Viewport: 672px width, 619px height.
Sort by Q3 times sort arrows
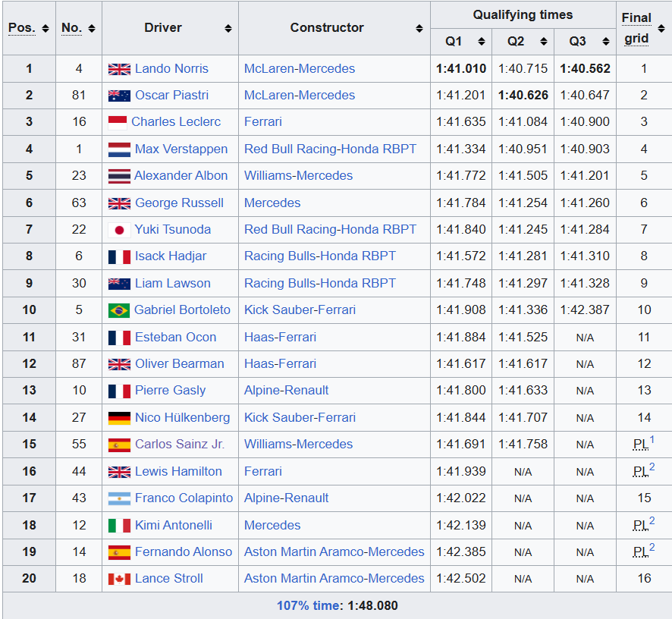[606, 41]
